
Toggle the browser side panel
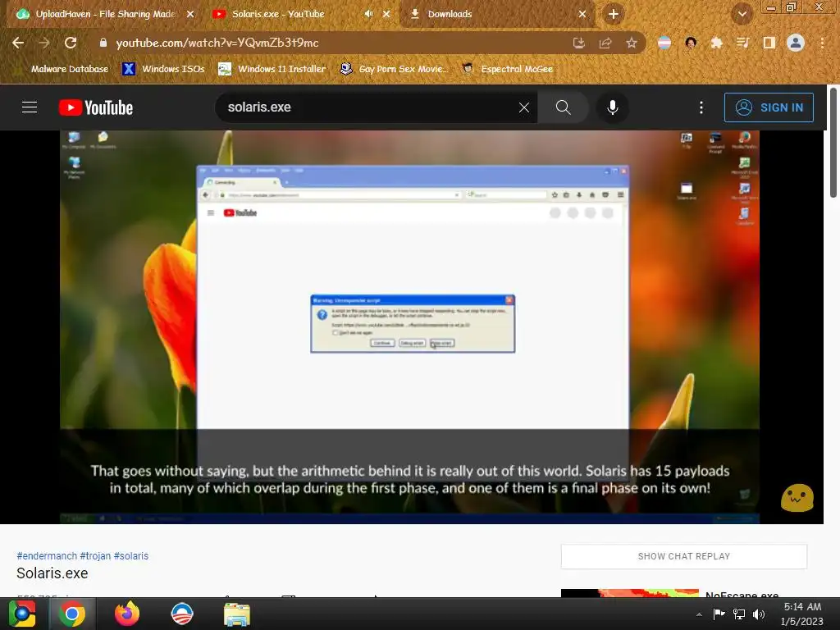click(x=769, y=43)
